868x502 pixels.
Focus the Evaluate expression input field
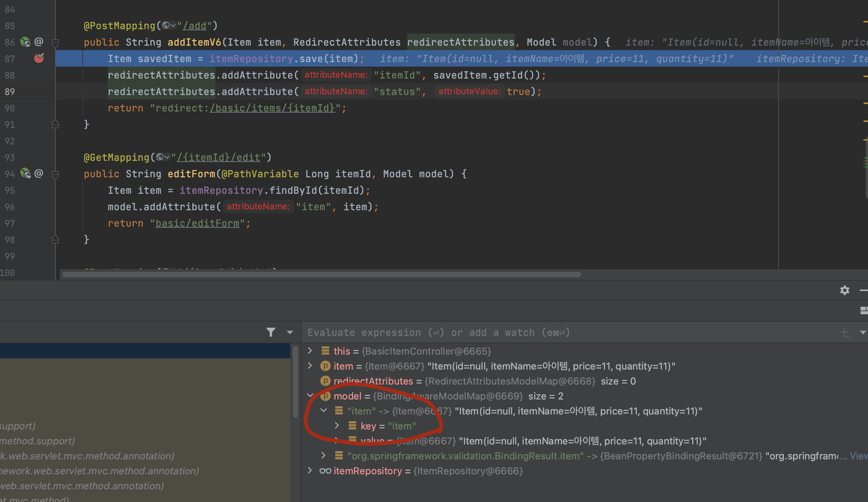[569, 333]
